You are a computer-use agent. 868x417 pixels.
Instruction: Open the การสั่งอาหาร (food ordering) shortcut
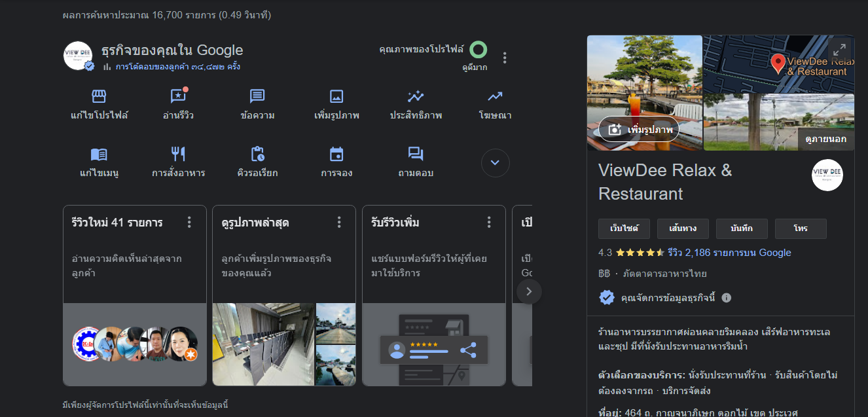178,163
